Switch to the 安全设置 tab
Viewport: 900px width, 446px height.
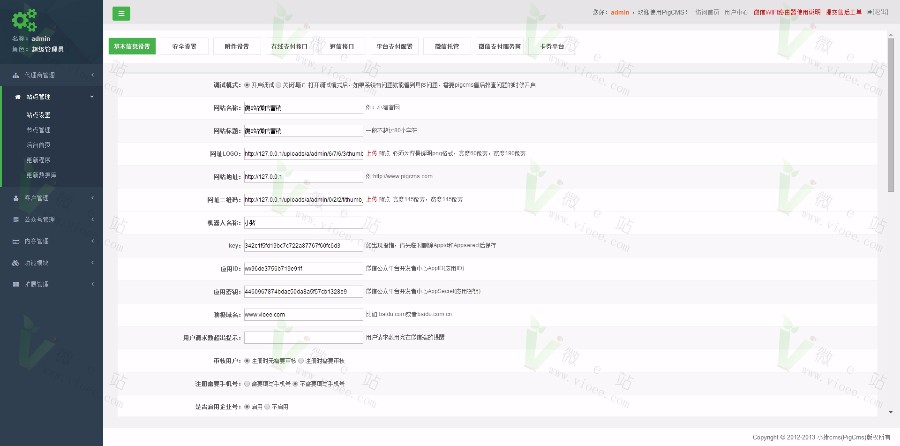[184, 46]
